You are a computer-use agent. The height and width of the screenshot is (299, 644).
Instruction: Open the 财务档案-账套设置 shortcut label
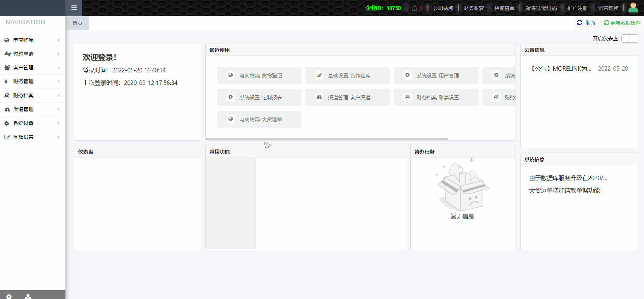(438, 98)
